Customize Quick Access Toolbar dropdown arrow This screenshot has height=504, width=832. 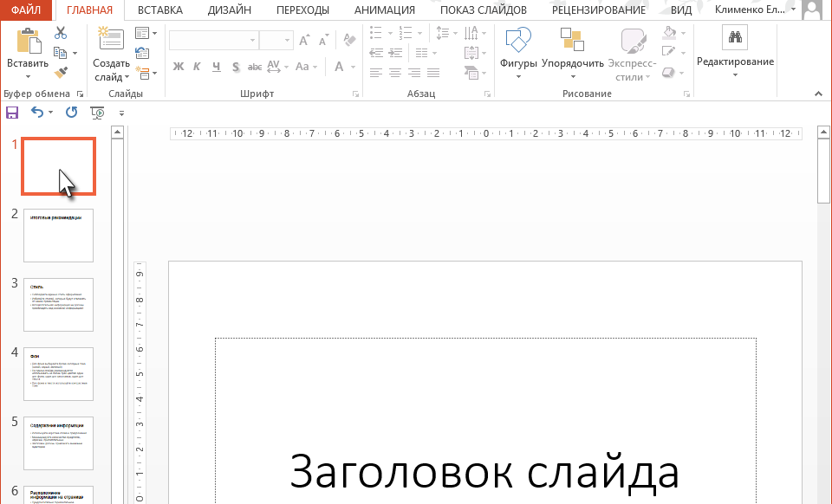(121, 113)
